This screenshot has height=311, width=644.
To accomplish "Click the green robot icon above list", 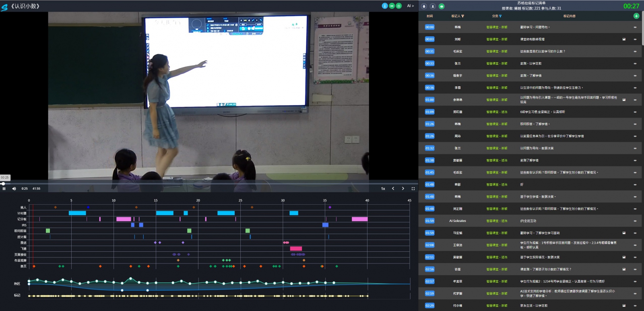I will tap(442, 6).
